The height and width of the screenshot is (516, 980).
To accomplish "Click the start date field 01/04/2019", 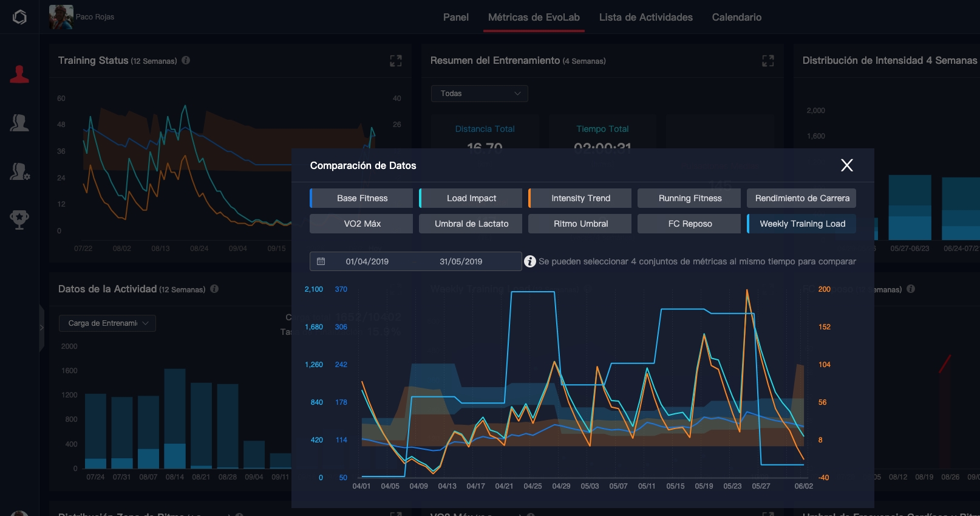I will click(x=367, y=261).
